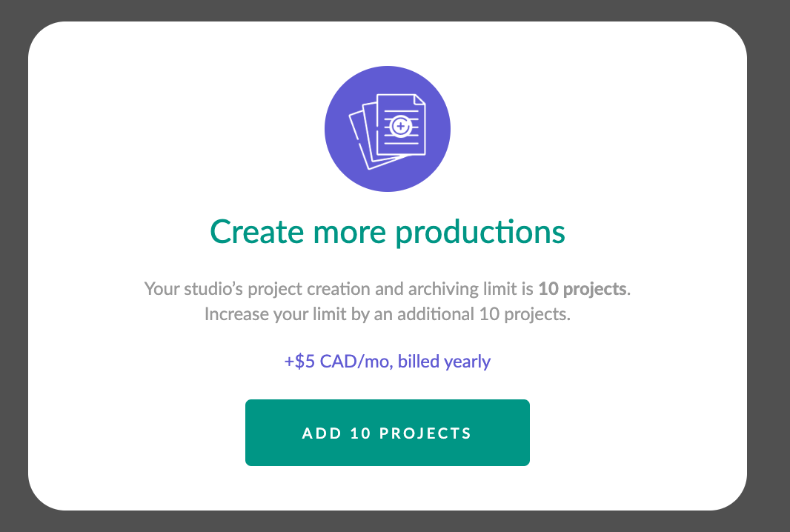Click the bold "10 projects" limit text
Viewport: 790px width, 532px height.
[582, 289]
